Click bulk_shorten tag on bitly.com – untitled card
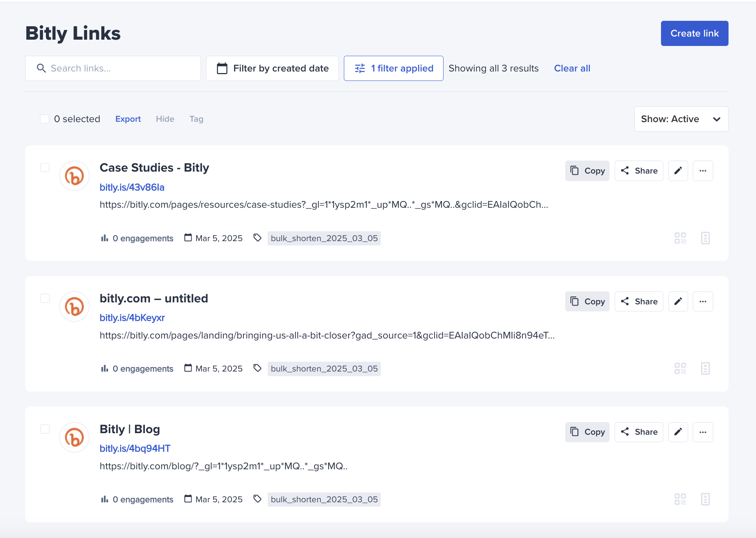Viewport: 756px width, 538px height. pyautogui.click(x=324, y=369)
